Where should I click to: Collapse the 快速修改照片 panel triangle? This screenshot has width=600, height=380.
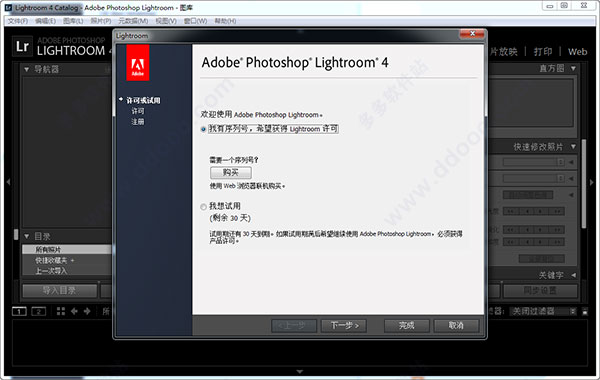point(573,147)
